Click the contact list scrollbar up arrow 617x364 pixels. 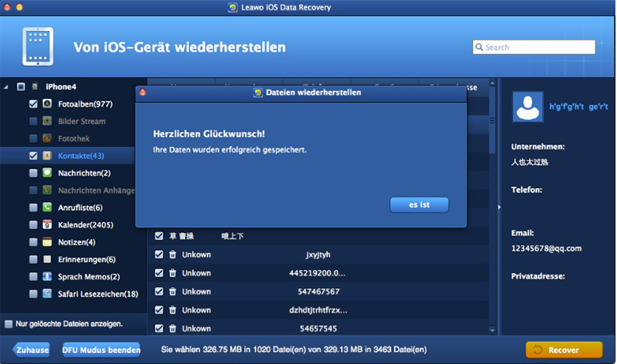tap(492, 83)
